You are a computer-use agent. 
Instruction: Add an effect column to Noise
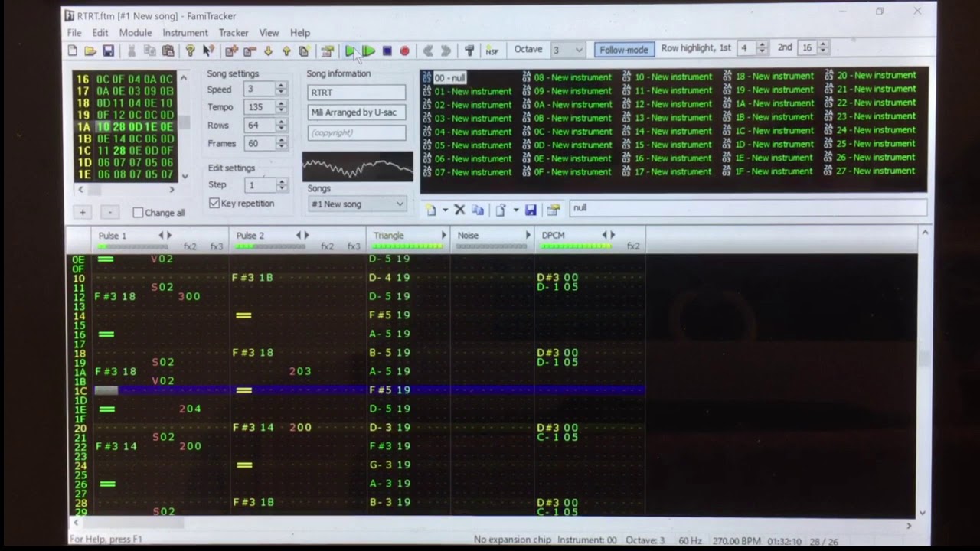pos(528,236)
